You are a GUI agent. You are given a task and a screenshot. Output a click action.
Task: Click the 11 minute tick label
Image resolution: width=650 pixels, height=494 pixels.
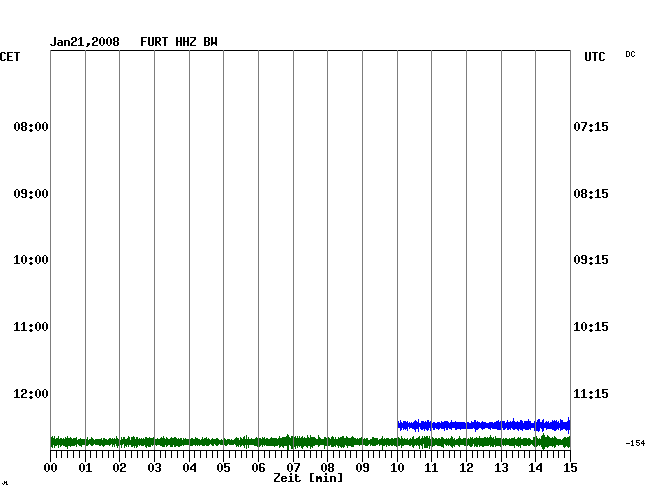[x=431, y=468]
